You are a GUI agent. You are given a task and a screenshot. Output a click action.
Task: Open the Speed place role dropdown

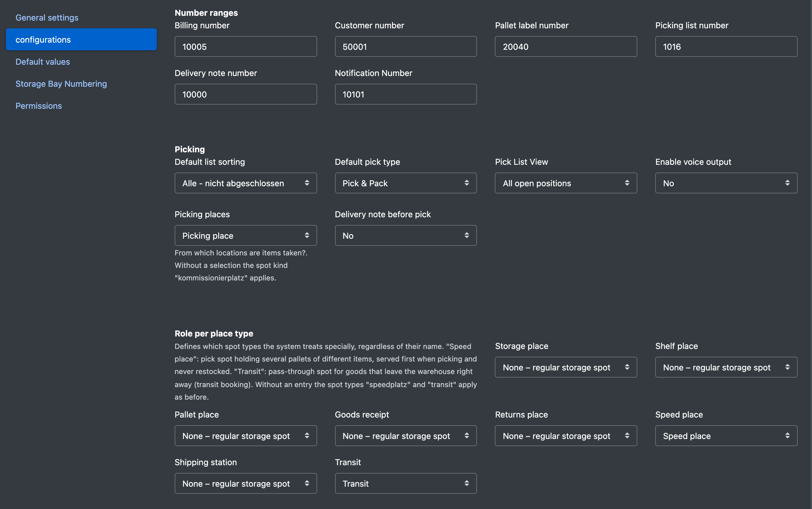click(726, 436)
